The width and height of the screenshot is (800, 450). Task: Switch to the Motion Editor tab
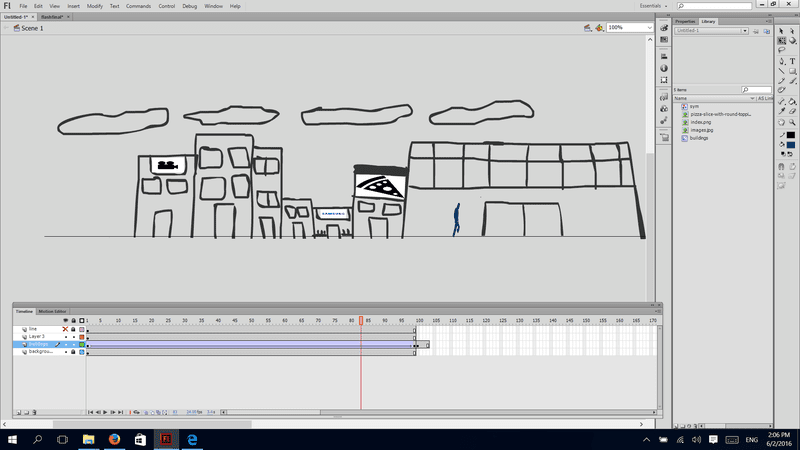(53, 312)
